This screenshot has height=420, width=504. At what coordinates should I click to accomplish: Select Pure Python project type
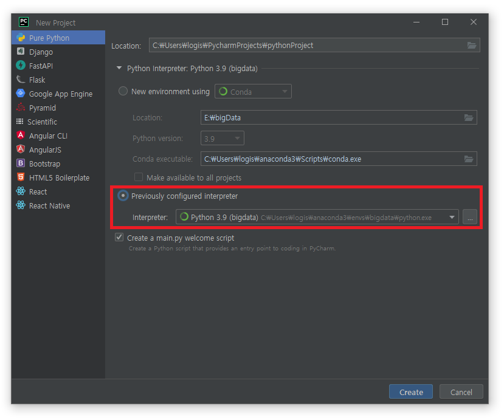click(58, 38)
